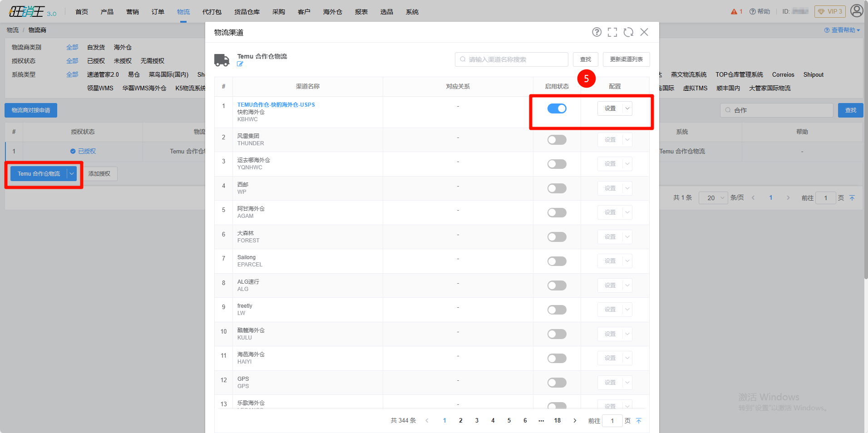Image resolution: width=868 pixels, height=433 pixels.
Task: Go to previous page in dialog pagination
Action: (427, 421)
